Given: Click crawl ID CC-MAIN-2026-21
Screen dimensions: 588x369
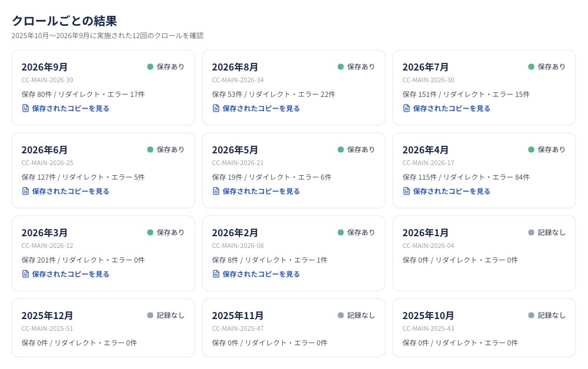Looking at the screenshot, I should pos(238,163).
